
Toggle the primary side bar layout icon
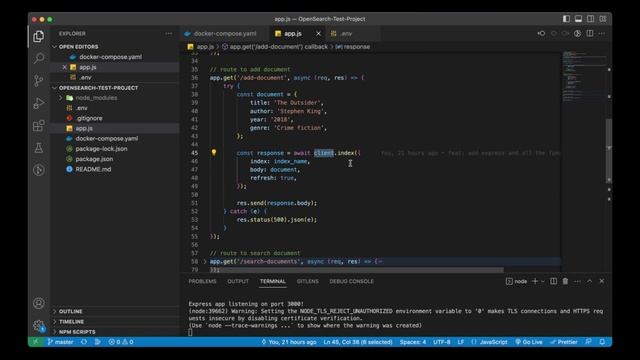pyautogui.click(x=566, y=19)
